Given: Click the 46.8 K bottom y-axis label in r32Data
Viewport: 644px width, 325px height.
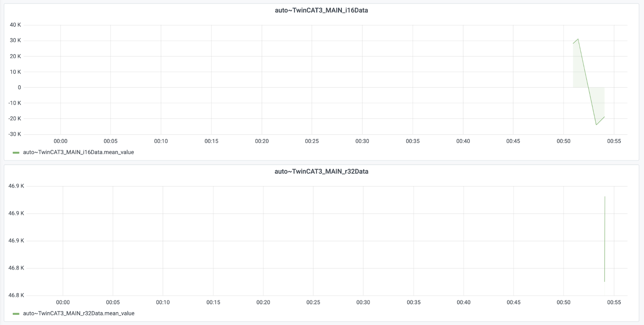Looking at the screenshot, I should 16,295.
